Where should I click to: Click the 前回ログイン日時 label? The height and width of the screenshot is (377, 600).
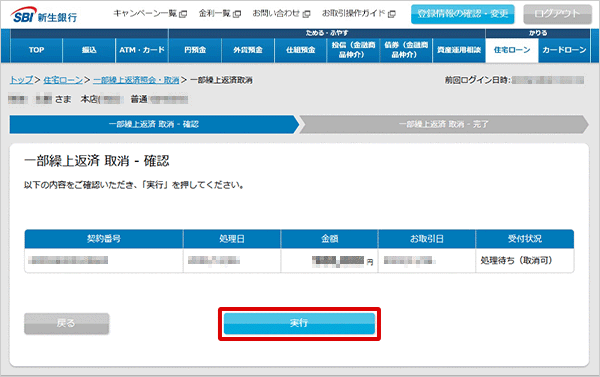click(478, 80)
